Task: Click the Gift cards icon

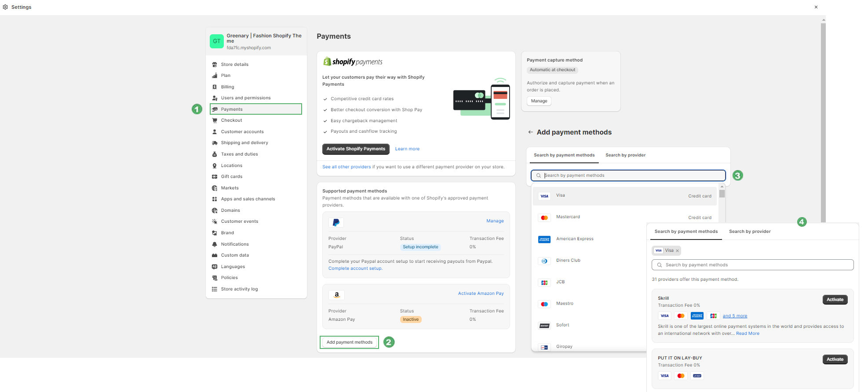Action: [x=215, y=177]
